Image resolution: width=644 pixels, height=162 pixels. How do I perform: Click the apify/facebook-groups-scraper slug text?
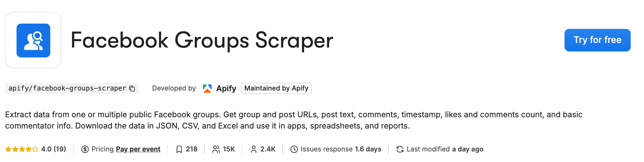click(67, 88)
